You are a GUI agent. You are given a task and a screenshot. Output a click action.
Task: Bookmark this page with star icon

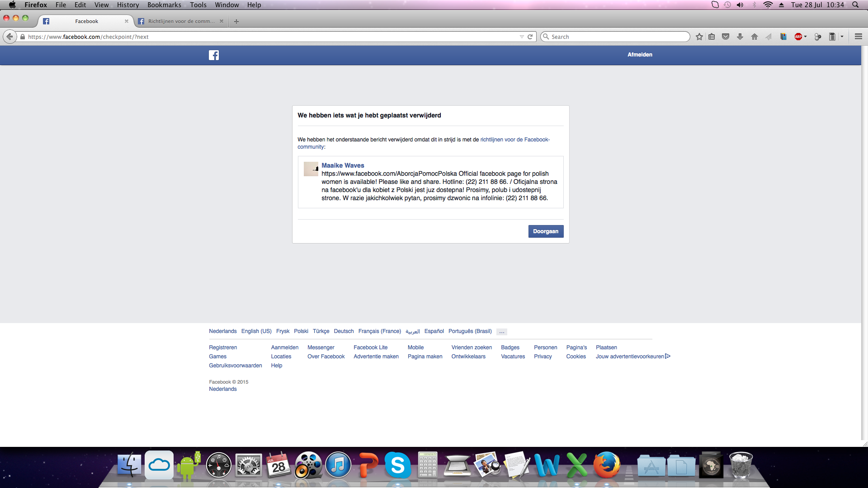699,37
